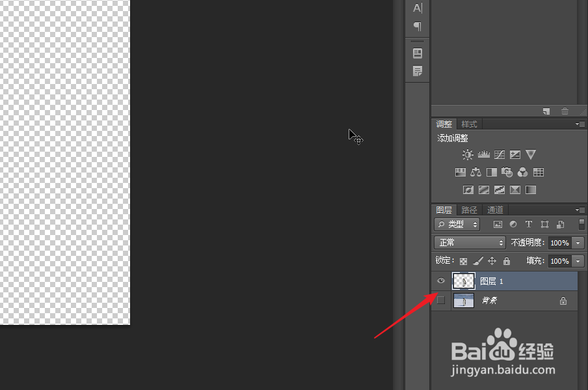The height and width of the screenshot is (390, 588).
Task: Add a Curves adjustment
Action: (500, 154)
